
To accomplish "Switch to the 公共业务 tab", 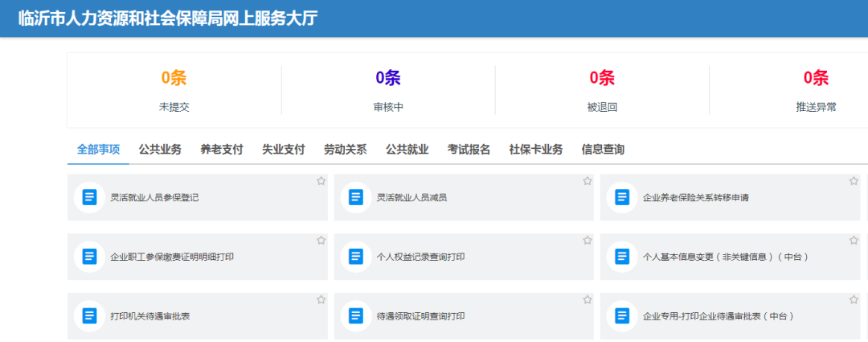I will coord(160,149).
